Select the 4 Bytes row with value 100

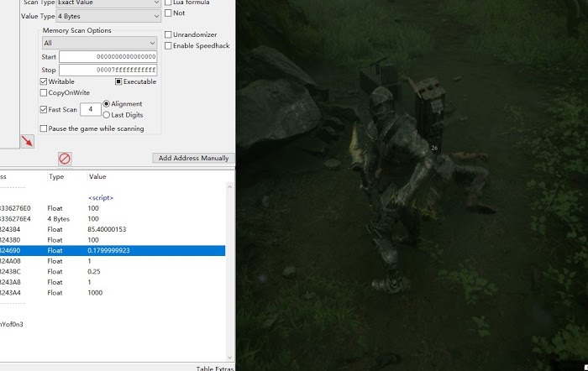click(113, 219)
